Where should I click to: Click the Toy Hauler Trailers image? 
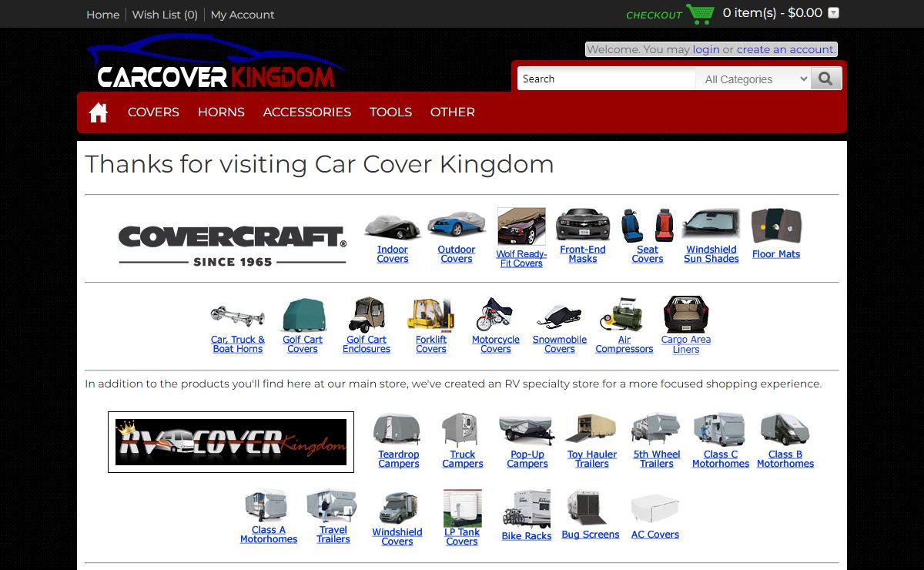click(591, 430)
